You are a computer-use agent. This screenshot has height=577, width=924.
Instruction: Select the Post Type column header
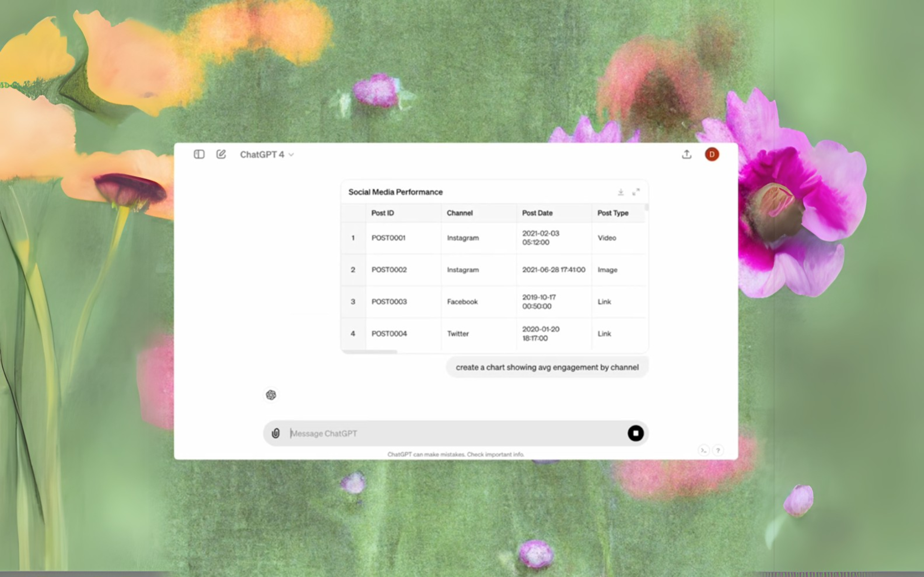point(613,213)
